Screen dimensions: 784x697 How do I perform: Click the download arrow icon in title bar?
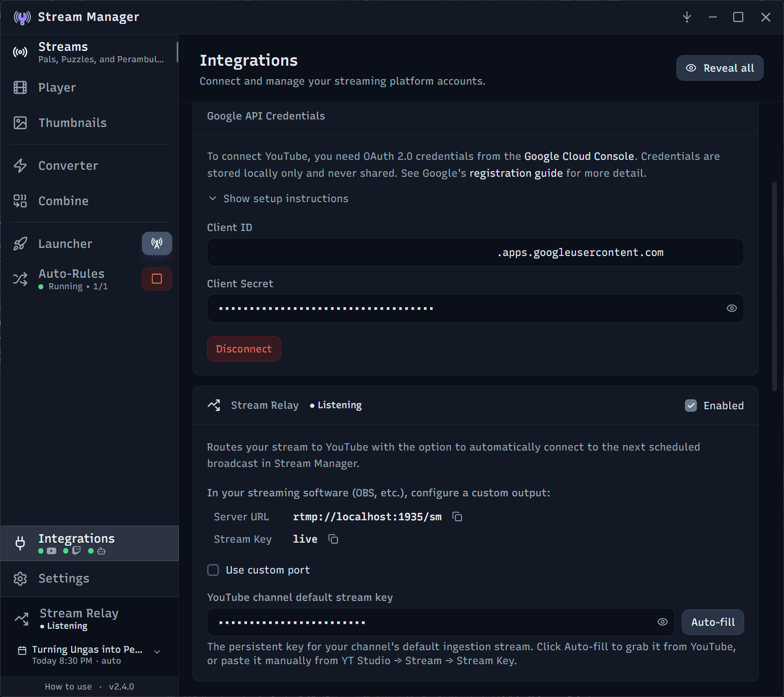click(687, 17)
